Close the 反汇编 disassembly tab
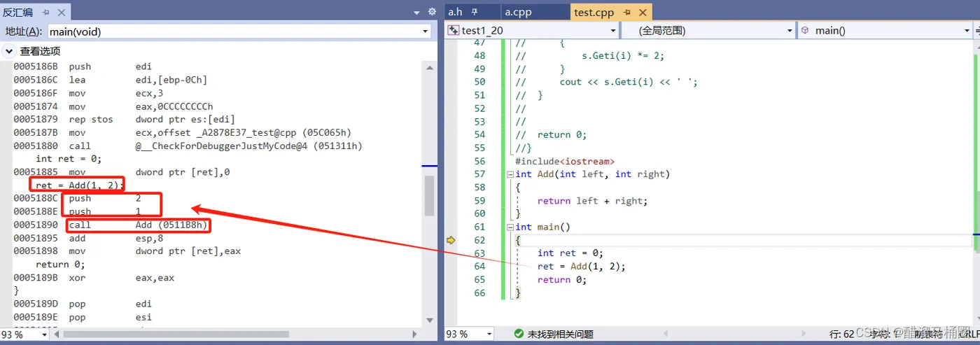Screen dimensions: 980x345 click(60, 12)
